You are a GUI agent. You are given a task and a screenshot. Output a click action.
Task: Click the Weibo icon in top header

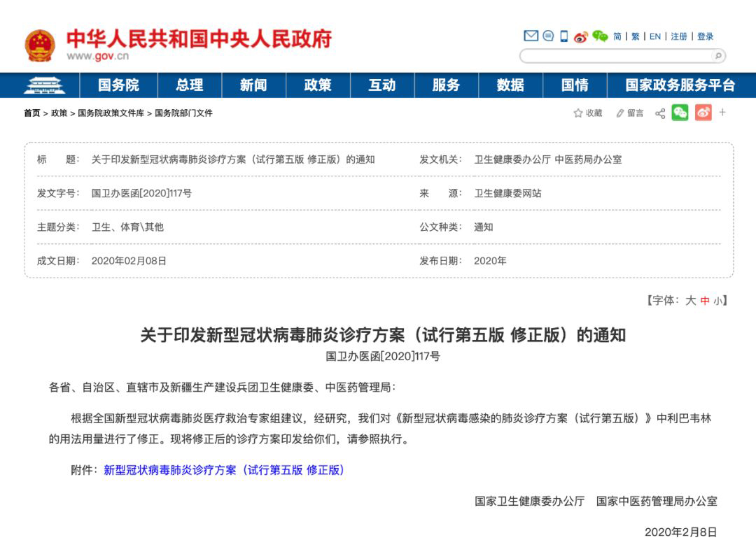click(x=581, y=36)
